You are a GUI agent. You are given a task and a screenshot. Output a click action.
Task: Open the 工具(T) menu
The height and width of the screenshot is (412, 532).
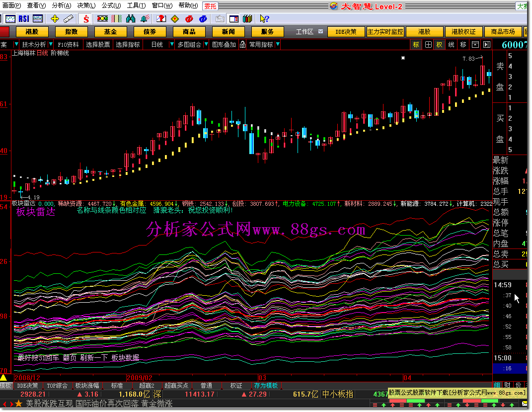(136, 5)
